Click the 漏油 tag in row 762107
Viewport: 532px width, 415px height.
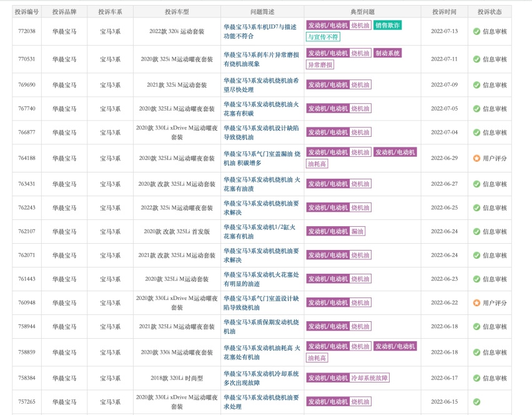(357, 232)
